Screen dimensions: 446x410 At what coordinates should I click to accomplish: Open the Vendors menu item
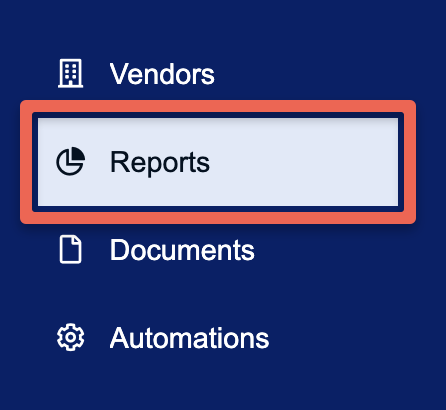coord(218,73)
